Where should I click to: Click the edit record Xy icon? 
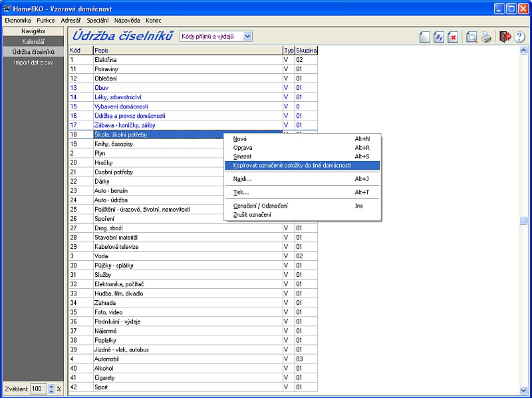[439, 37]
